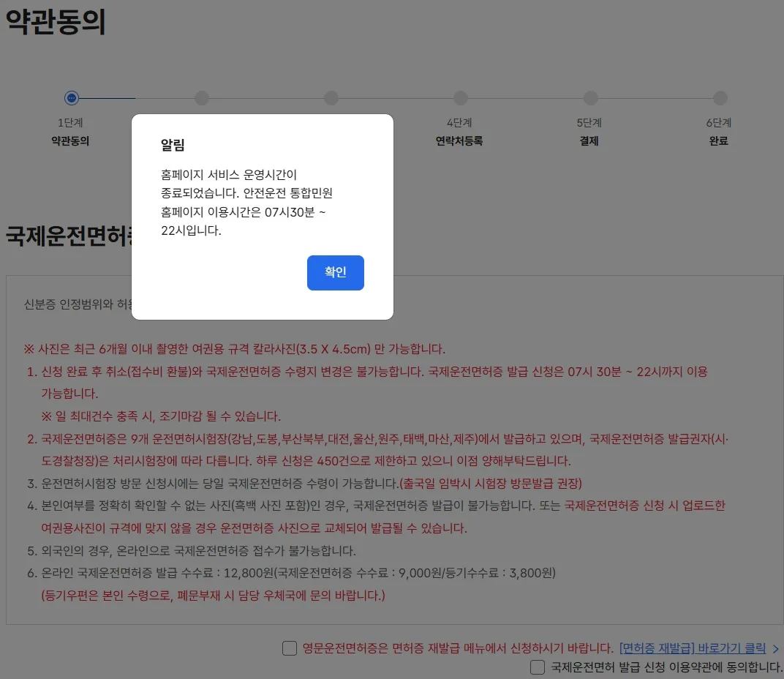Image resolution: width=784 pixels, height=679 pixels.
Task: Click the 4단계 step circle
Action: point(461,97)
